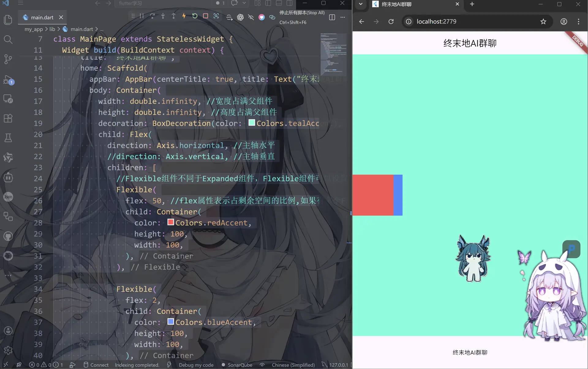
Task: Click the redAccent color swatch in code
Action: tap(171, 222)
